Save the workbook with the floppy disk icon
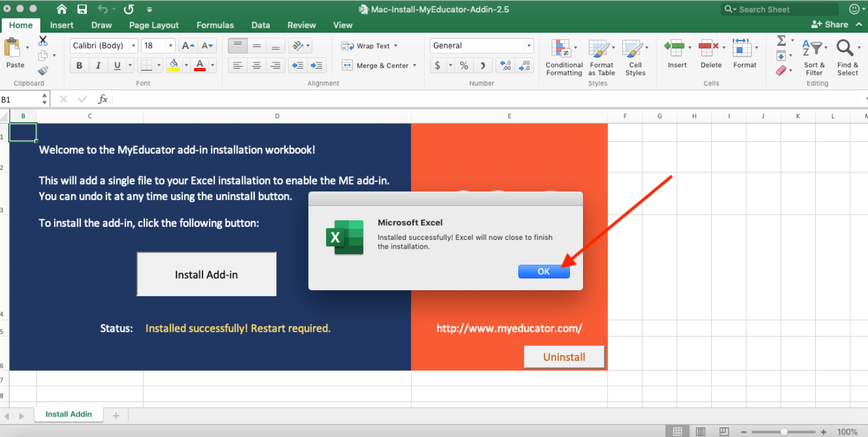The height and width of the screenshot is (437, 868). (82, 9)
